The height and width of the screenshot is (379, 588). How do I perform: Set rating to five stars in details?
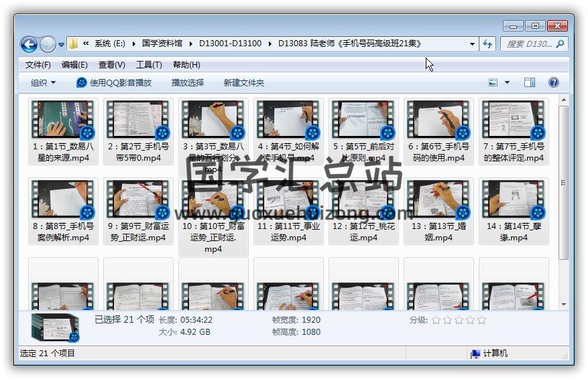click(x=481, y=320)
